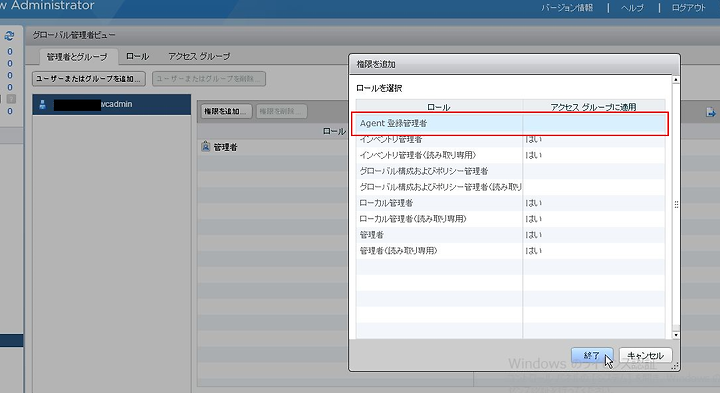Click the user icon beside wcadmin
720x393 pixels.
tap(42, 104)
